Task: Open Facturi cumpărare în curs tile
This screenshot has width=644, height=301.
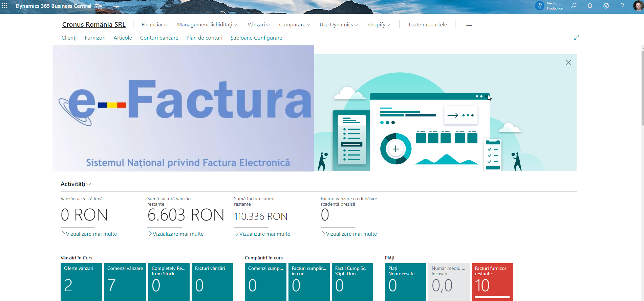Action: [x=309, y=282]
